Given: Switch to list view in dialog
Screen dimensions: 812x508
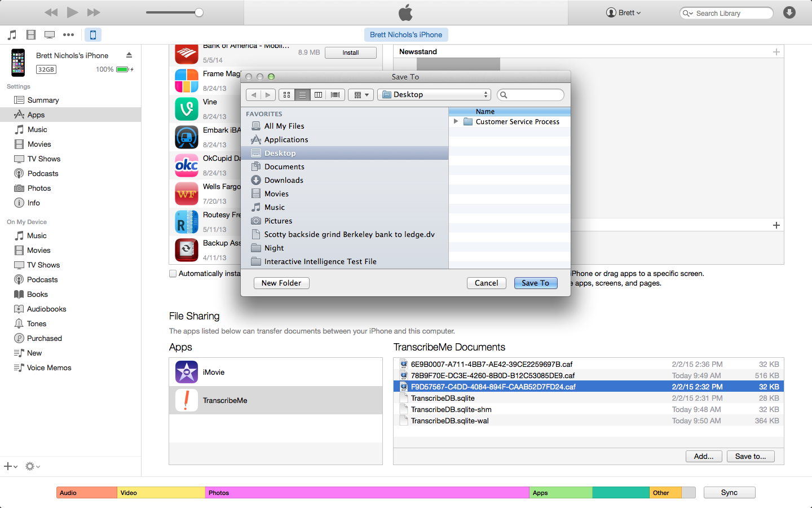Looking at the screenshot, I should (x=303, y=95).
